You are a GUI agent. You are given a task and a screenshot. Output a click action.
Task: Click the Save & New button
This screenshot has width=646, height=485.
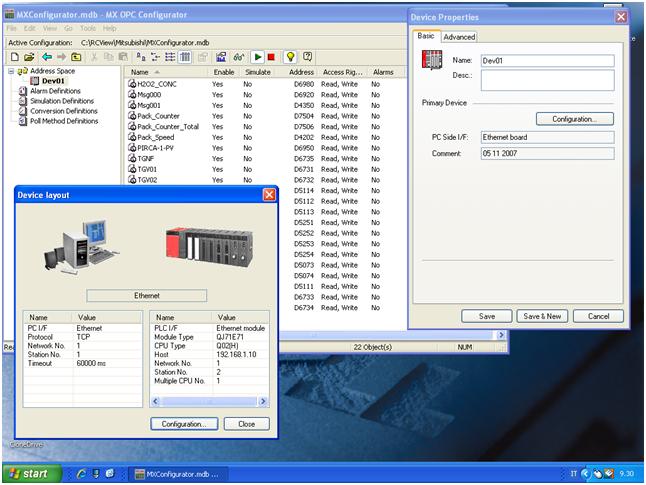point(542,316)
